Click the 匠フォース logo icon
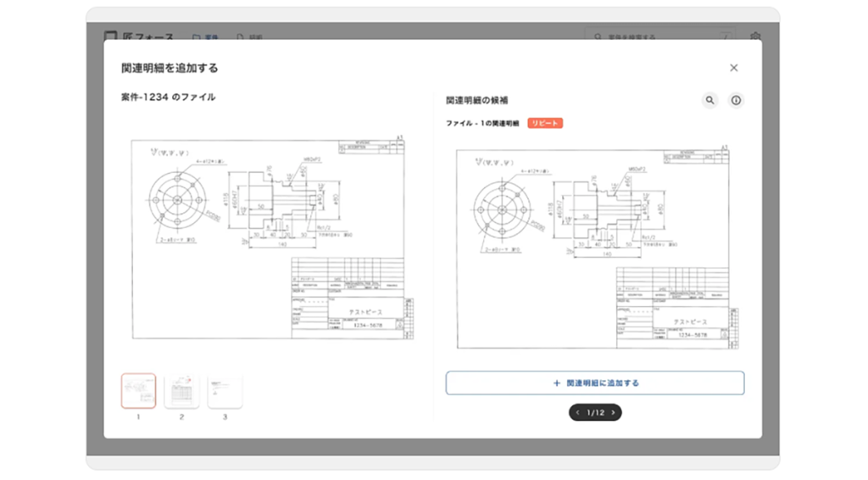Screen dimensions: 868x480 click(110, 37)
